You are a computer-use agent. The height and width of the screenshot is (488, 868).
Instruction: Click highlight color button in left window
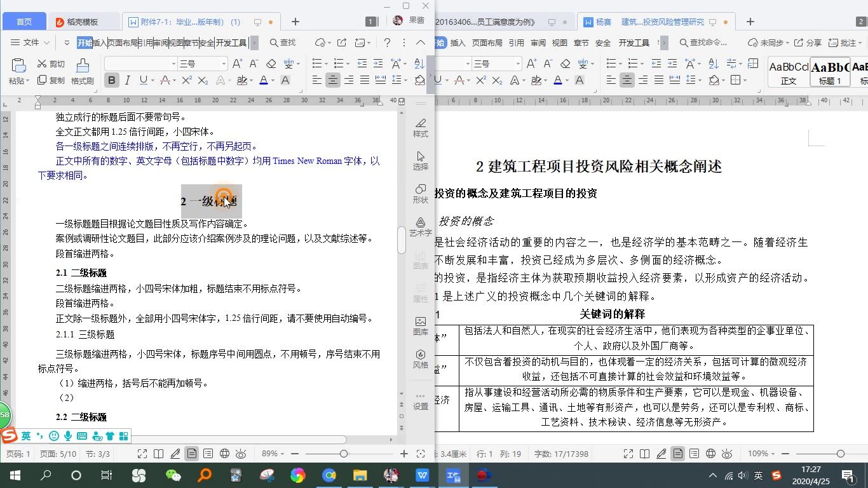coord(241,80)
